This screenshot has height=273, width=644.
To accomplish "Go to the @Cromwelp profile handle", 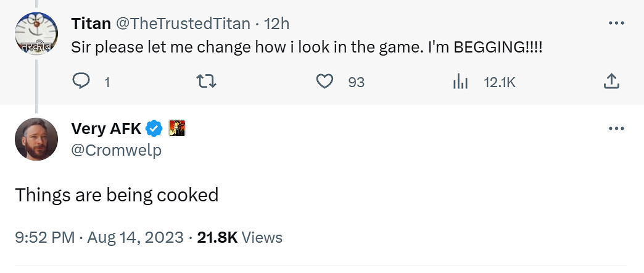I will point(117,150).
